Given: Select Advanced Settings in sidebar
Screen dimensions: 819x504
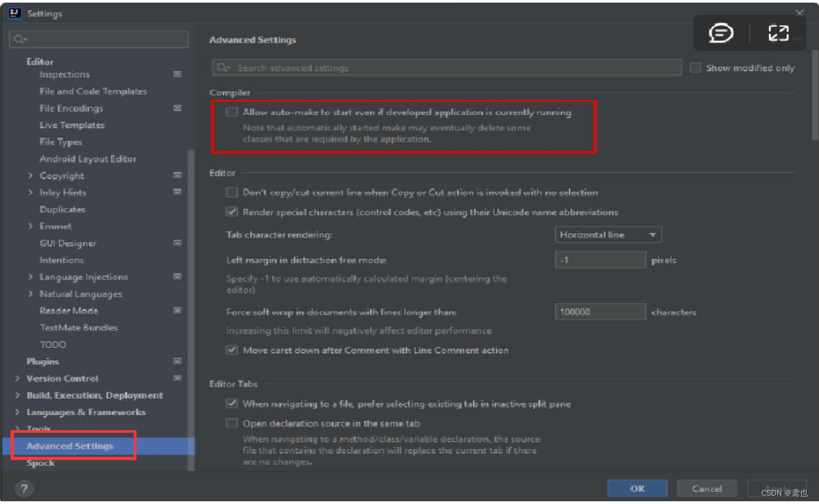Looking at the screenshot, I should (69, 446).
